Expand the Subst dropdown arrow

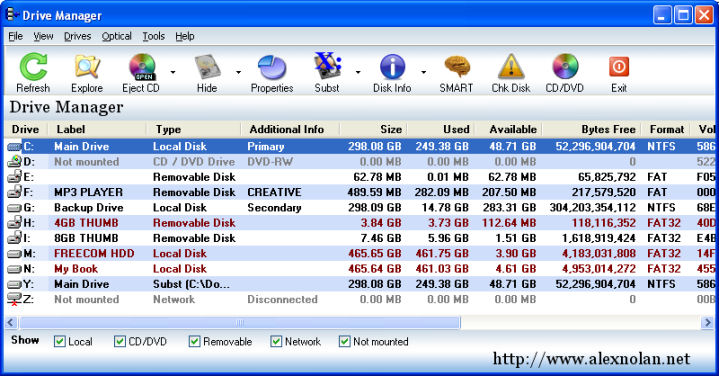(x=358, y=72)
